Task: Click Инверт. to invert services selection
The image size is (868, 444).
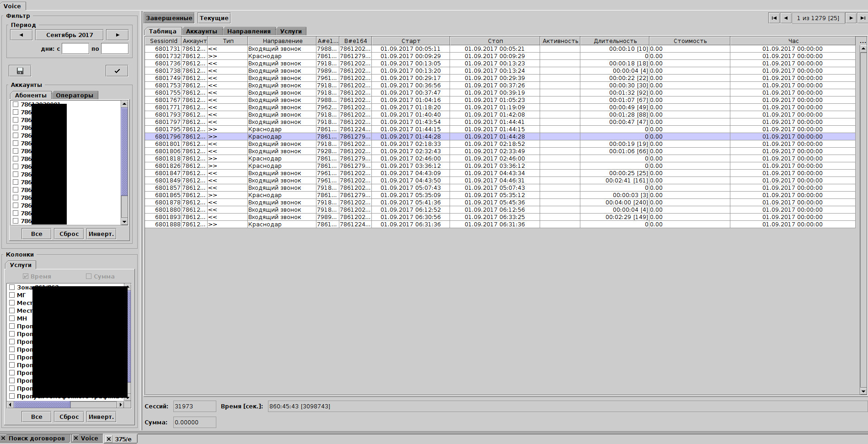Action: point(101,417)
